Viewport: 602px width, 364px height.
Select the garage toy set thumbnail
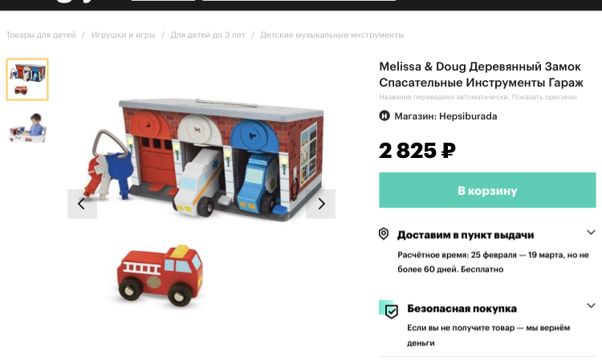[27, 79]
